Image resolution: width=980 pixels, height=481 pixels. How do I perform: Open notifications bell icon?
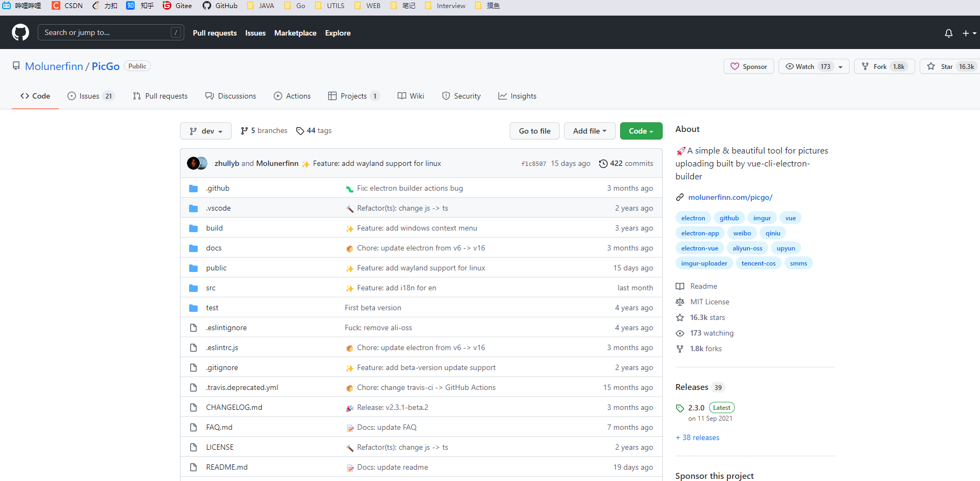949,33
